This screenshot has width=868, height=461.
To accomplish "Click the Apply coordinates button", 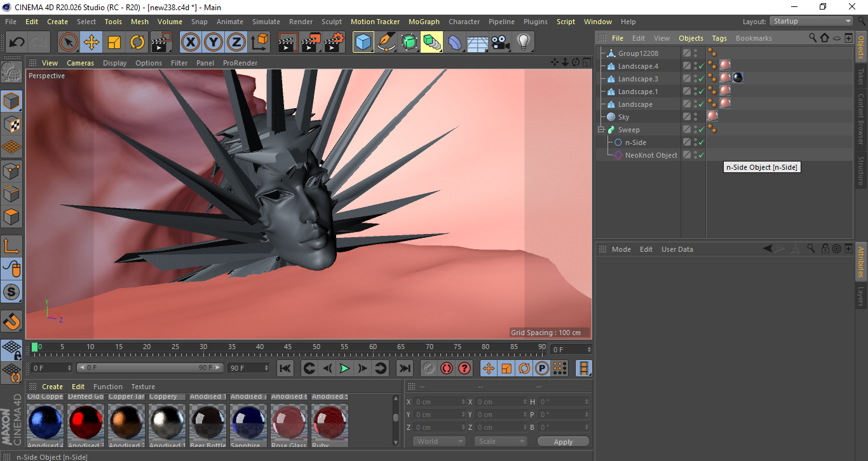I will (563, 441).
